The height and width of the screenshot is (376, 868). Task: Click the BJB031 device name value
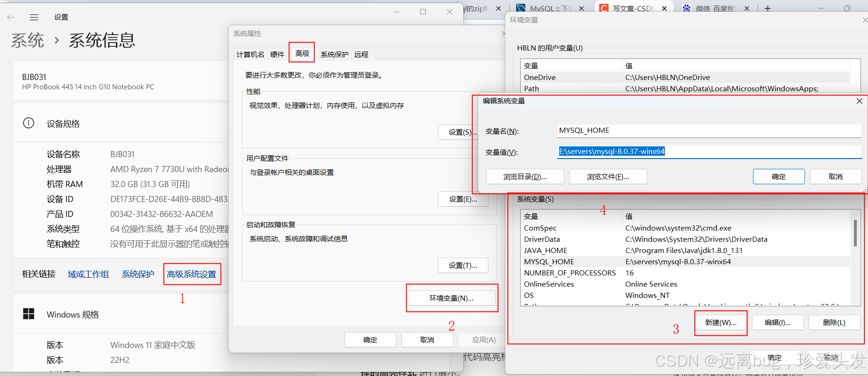coord(122,154)
